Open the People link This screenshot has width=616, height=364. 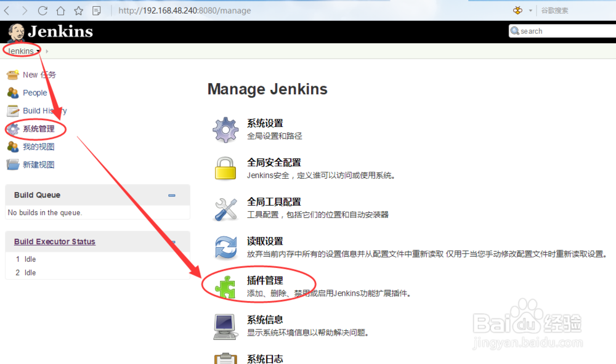click(35, 92)
